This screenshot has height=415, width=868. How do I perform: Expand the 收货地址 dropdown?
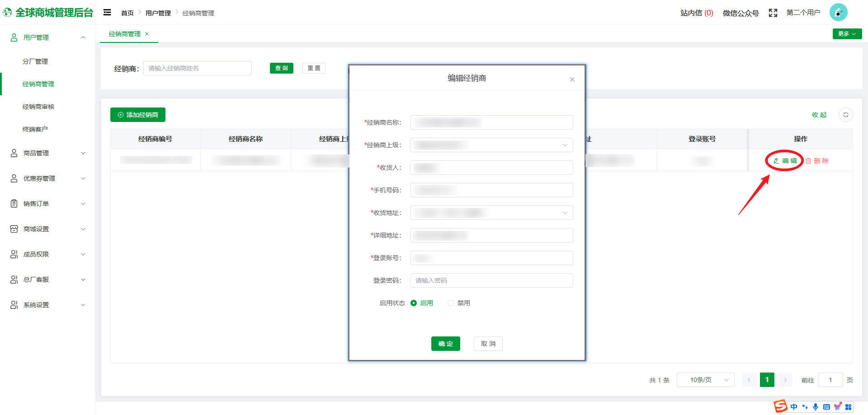[x=565, y=213]
